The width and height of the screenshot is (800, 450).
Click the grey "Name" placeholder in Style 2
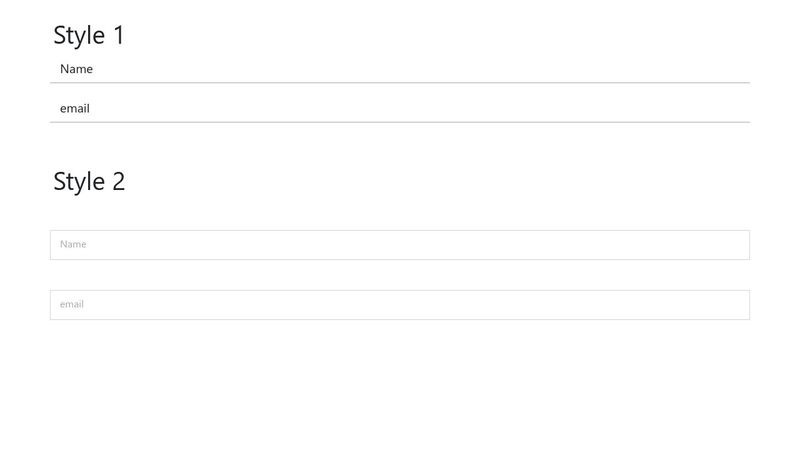click(x=73, y=244)
